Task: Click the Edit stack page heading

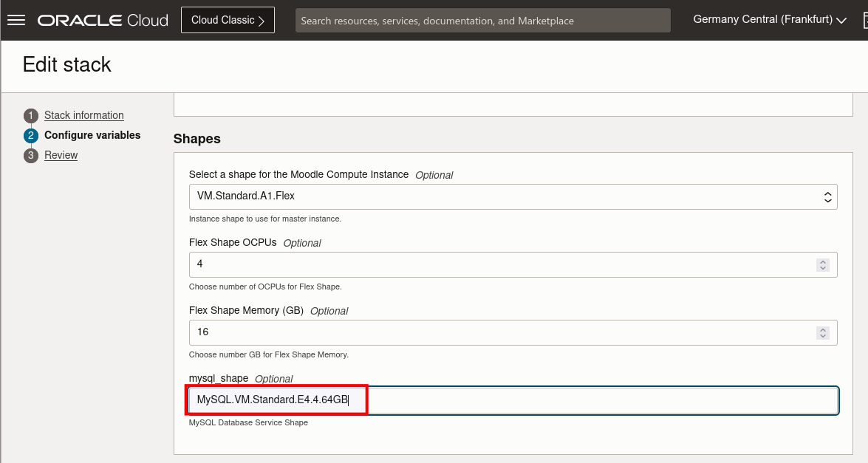Action: click(66, 65)
